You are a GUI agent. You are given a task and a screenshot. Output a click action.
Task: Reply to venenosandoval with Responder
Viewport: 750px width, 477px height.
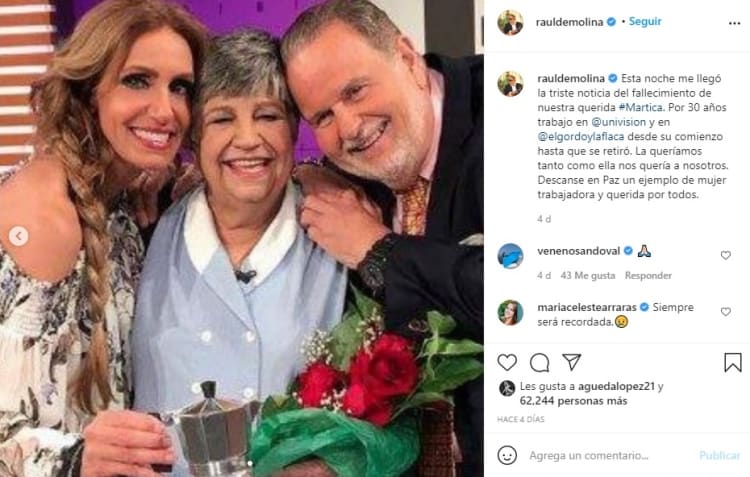pos(648,276)
